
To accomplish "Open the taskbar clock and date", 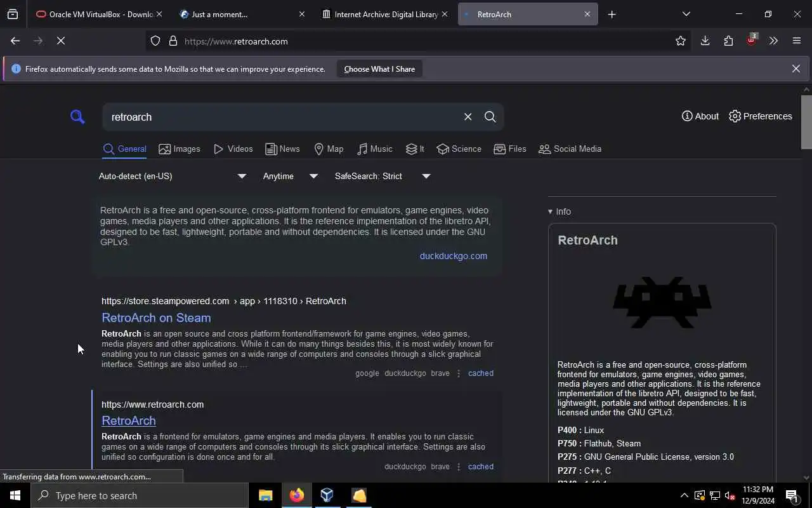I will [758, 495].
